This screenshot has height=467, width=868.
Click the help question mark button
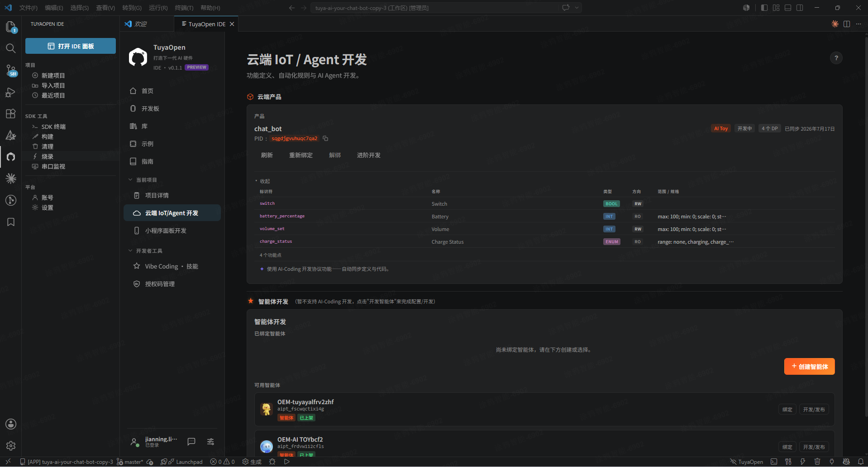[836, 58]
